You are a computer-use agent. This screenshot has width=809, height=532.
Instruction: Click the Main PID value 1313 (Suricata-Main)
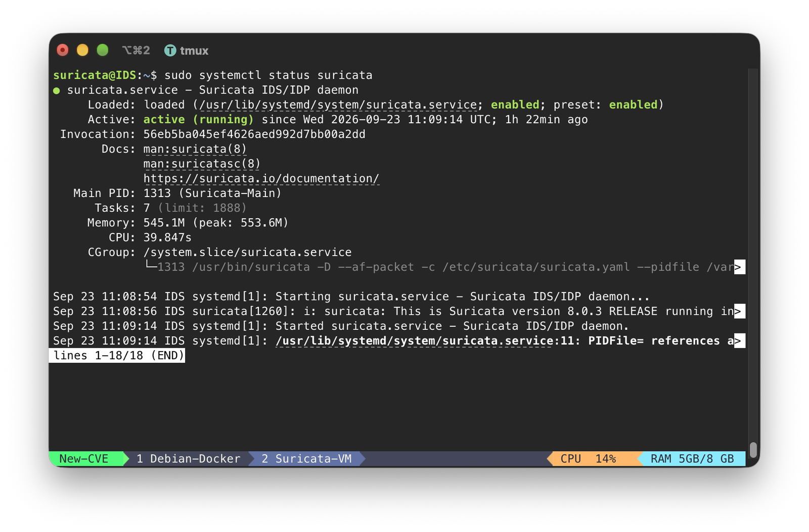coord(212,194)
